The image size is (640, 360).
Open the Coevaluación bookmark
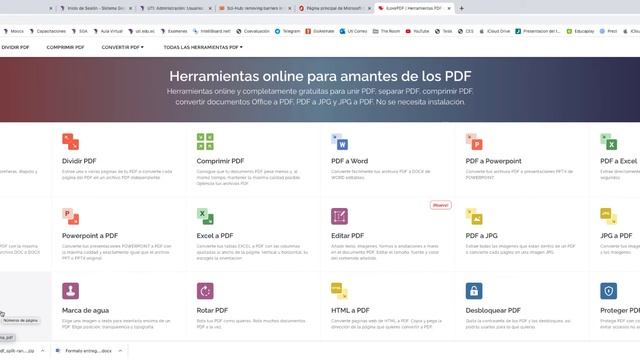tap(253, 31)
